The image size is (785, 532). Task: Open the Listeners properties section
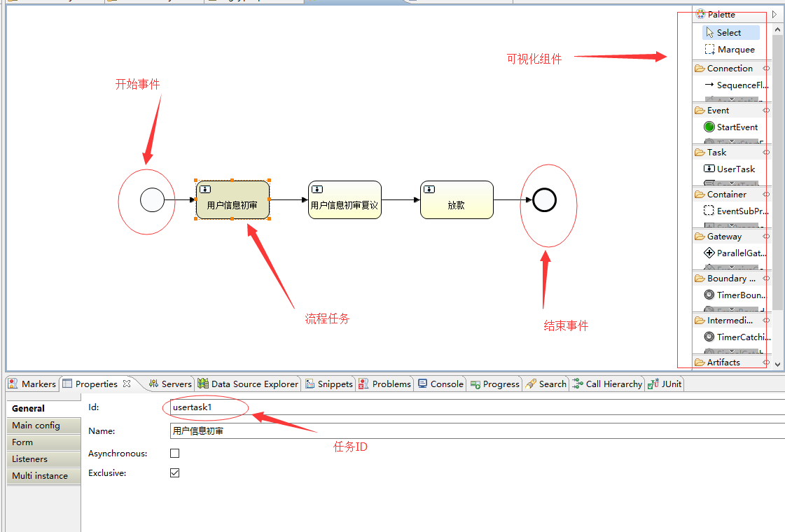[x=43, y=459]
